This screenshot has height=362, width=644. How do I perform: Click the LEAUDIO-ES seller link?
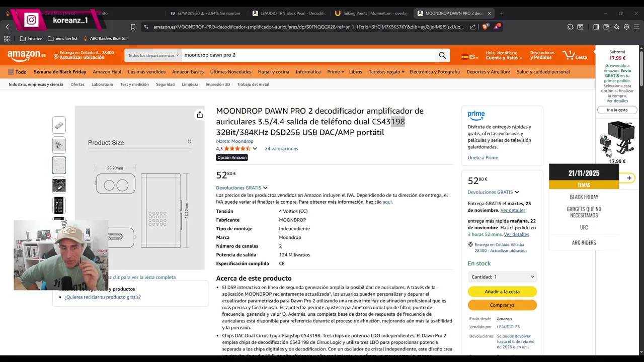click(x=508, y=327)
